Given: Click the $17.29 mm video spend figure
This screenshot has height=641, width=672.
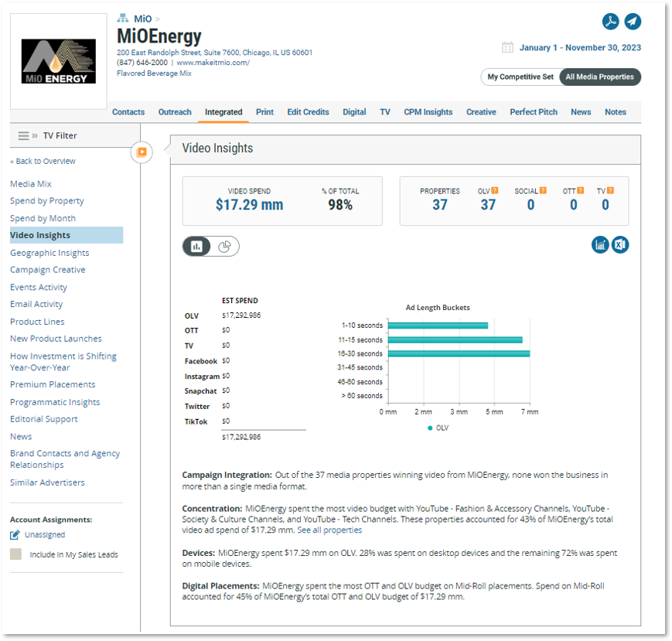Looking at the screenshot, I should click(250, 205).
